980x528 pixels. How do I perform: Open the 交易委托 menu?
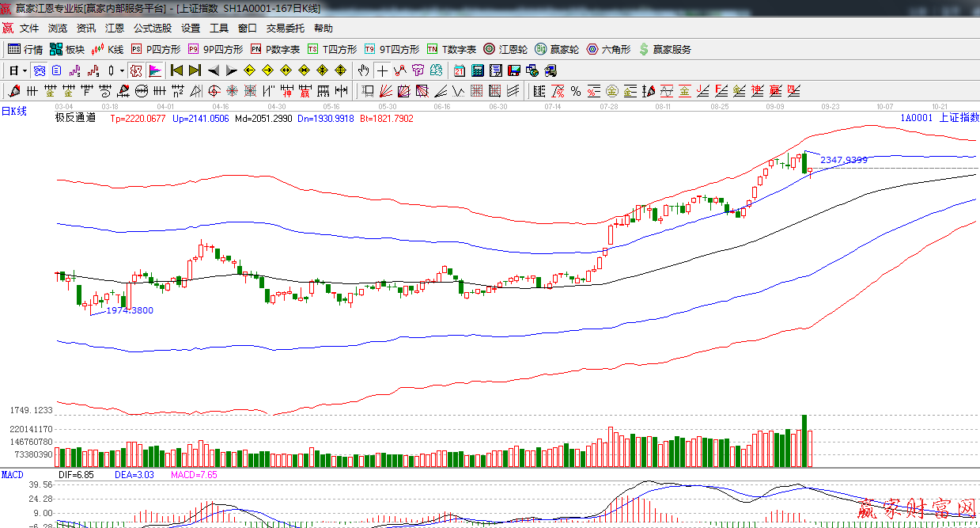(x=285, y=28)
